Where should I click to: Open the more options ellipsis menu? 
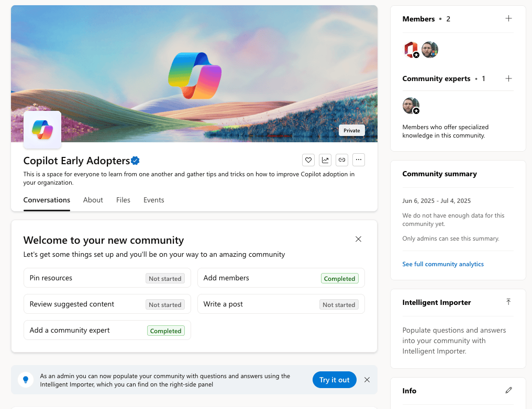[359, 160]
